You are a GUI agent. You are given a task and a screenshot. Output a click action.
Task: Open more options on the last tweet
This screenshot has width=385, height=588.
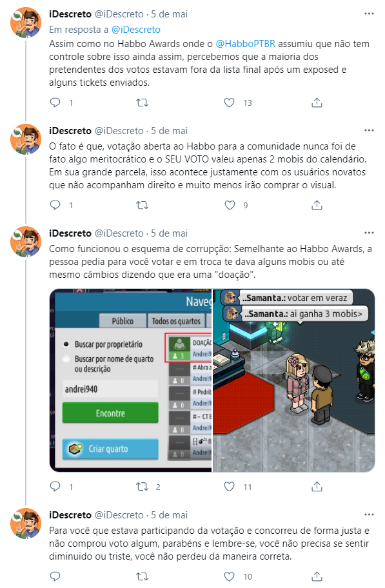coord(369,514)
